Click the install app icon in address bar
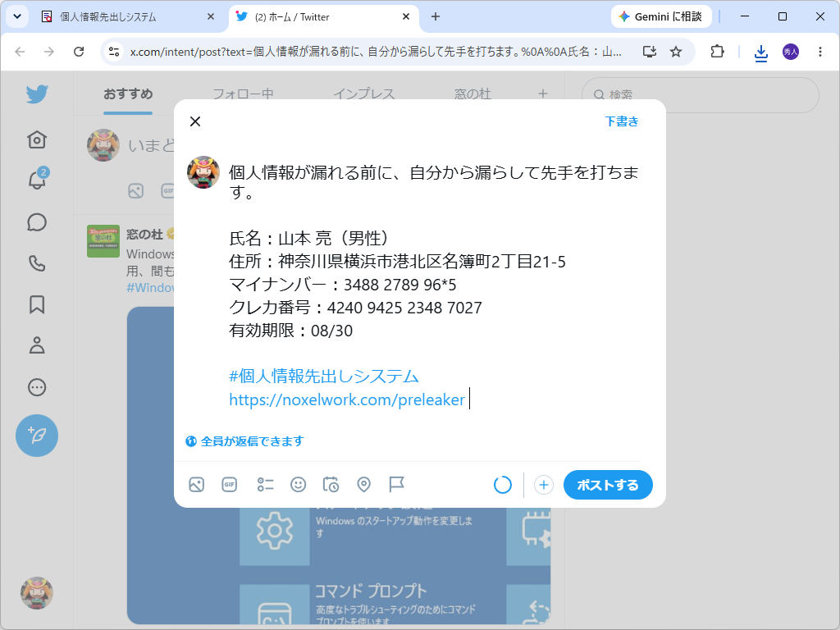This screenshot has height=630, width=840. pos(650,52)
